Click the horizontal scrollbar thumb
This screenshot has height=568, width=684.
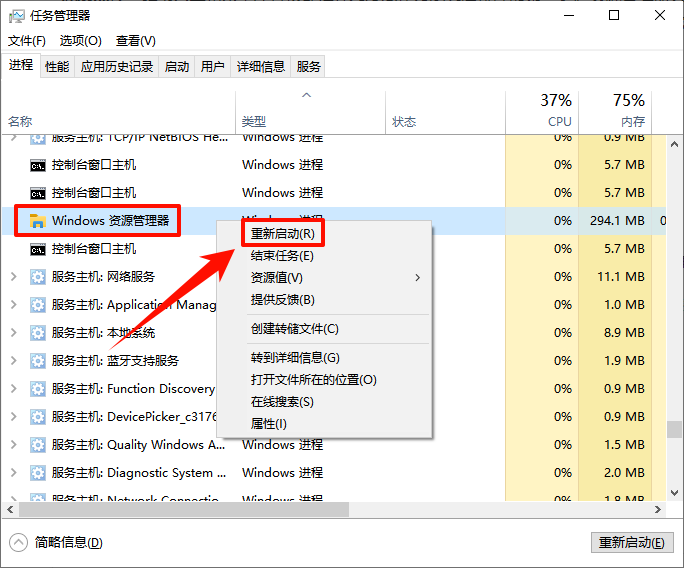coord(184,510)
